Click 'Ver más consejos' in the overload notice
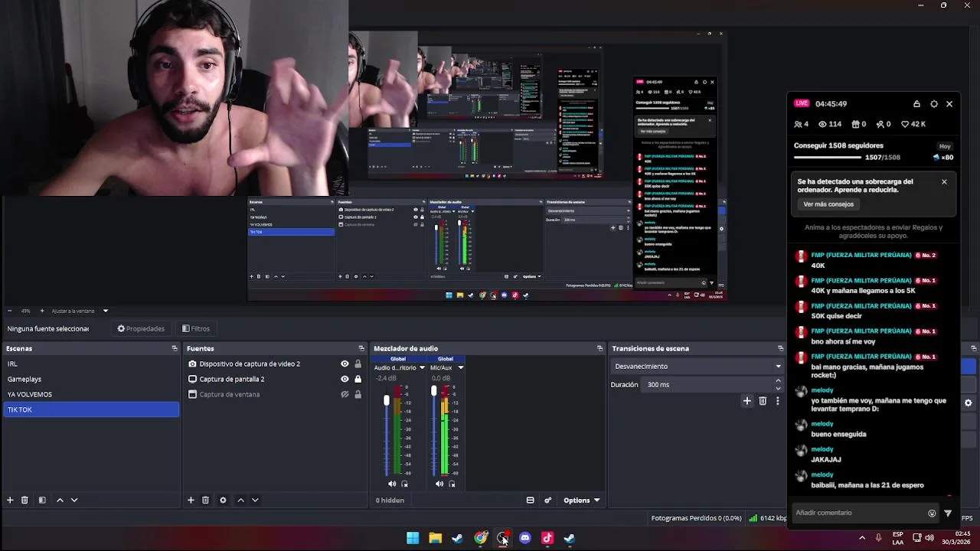The height and width of the screenshot is (551, 980). [x=828, y=204]
